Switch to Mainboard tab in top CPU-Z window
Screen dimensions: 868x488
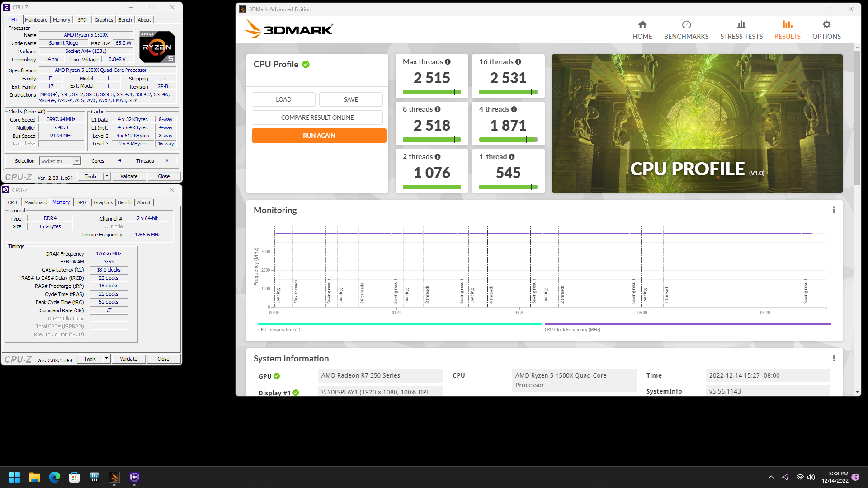pyautogui.click(x=36, y=20)
